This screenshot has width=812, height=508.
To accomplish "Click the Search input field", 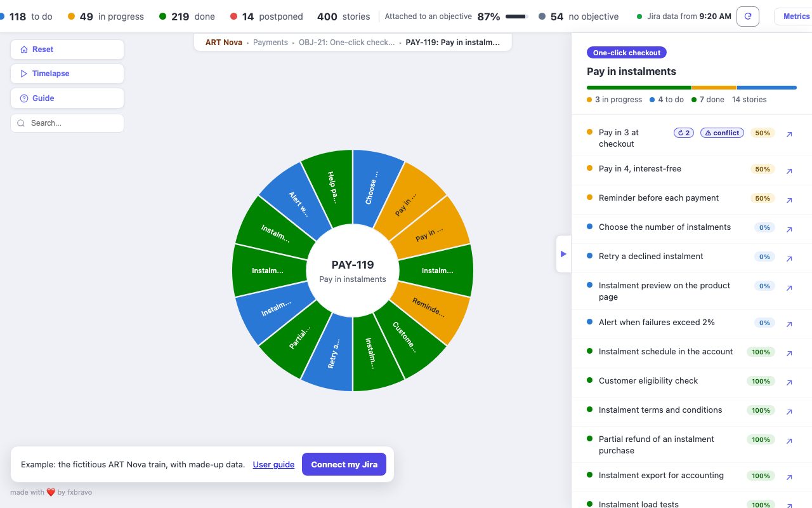I will (67, 123).
